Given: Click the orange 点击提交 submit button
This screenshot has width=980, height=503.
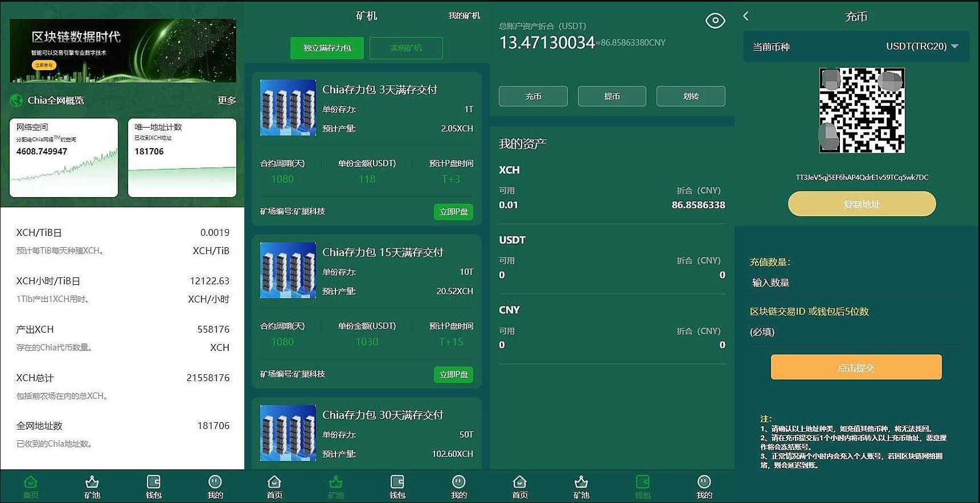Looking at the screenshot, I should click(856, 367).
